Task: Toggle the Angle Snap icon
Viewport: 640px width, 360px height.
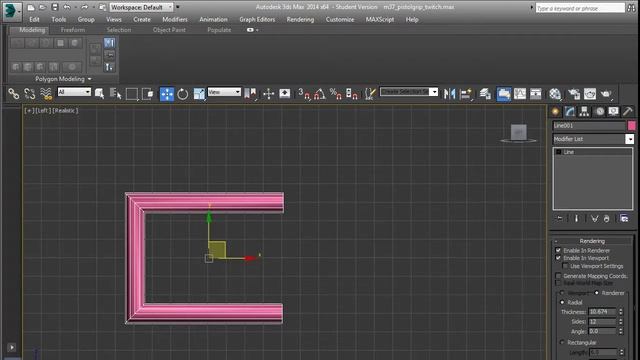Action: 320,94
